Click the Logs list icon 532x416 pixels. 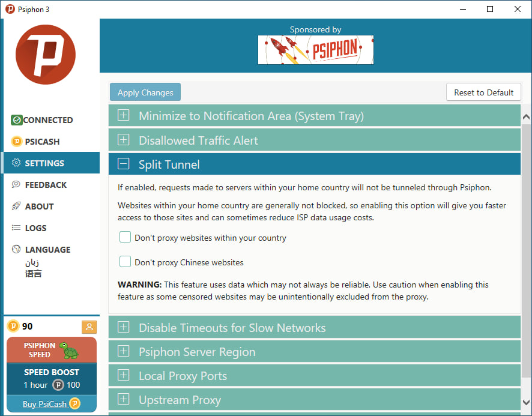coord(16,228)
